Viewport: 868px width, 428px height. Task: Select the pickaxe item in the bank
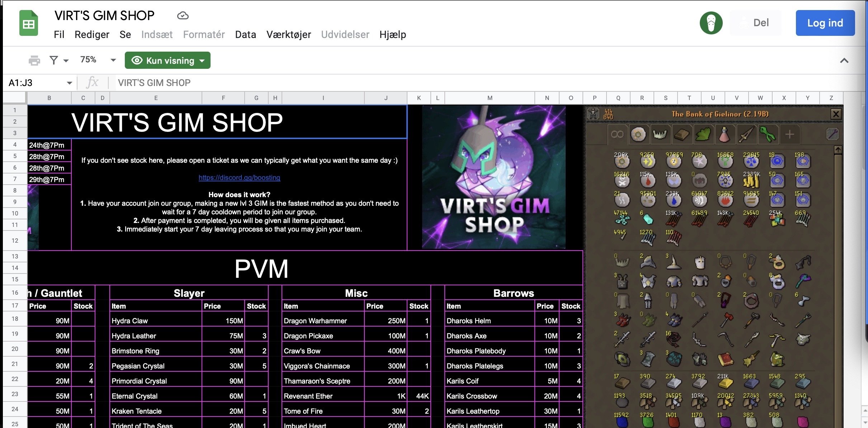coord(777,339)
